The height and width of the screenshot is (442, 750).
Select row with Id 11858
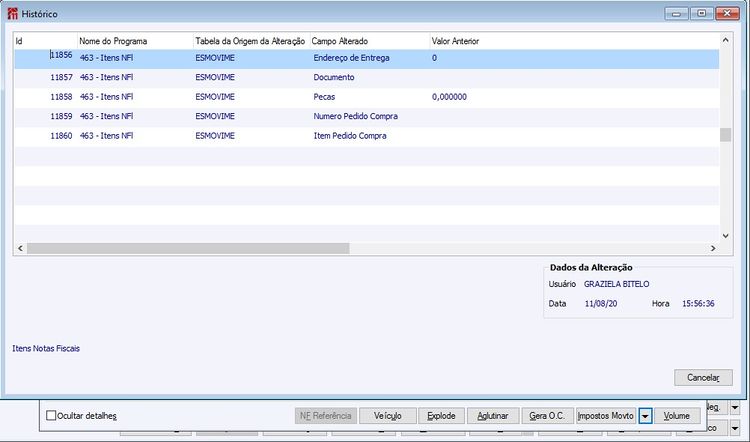(366, 97)
